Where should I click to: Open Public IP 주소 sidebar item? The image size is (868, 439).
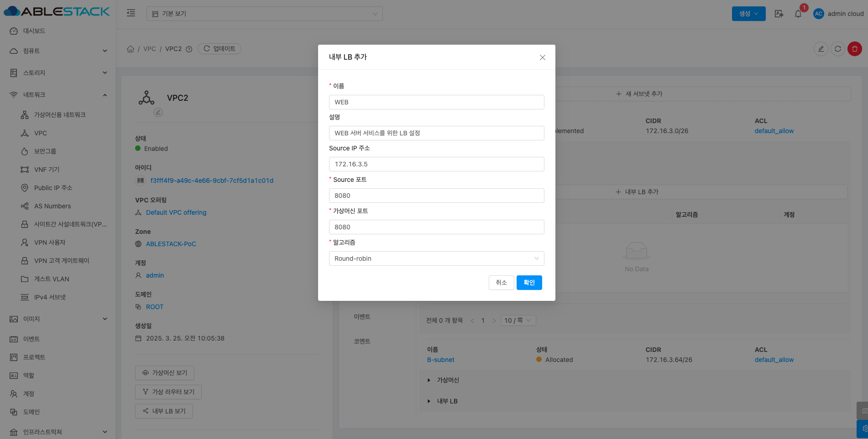[53, 188]
